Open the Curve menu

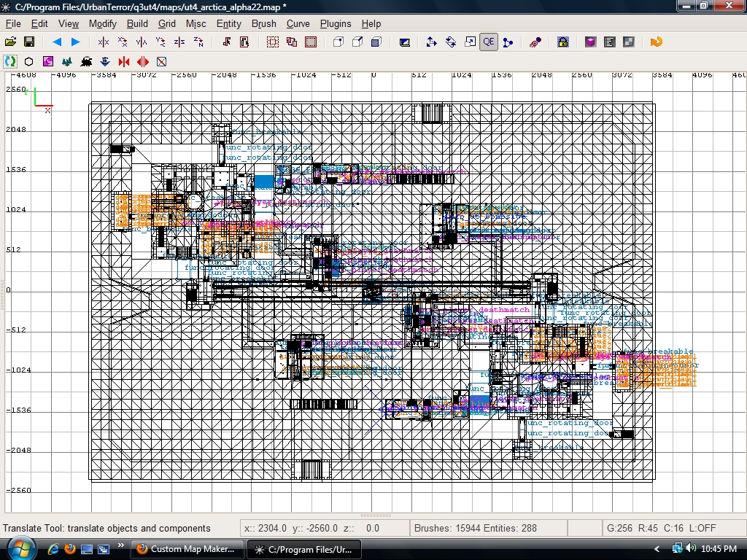pos(298,23)
